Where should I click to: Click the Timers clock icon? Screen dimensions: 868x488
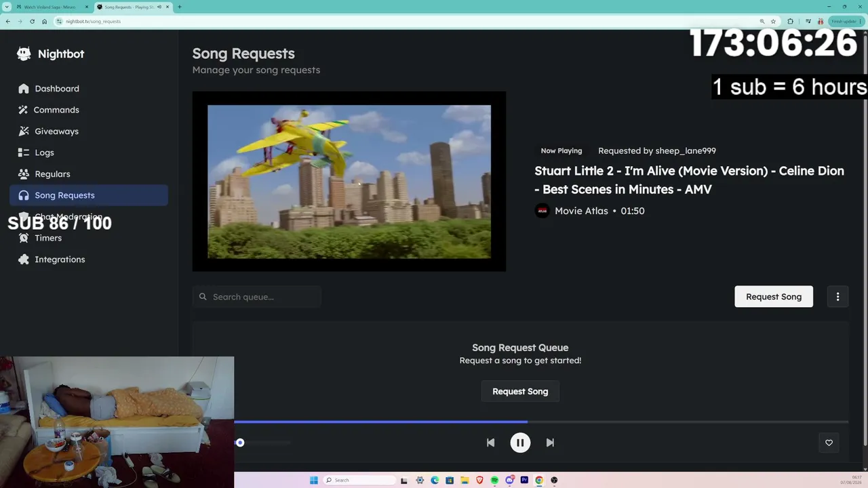24,238
